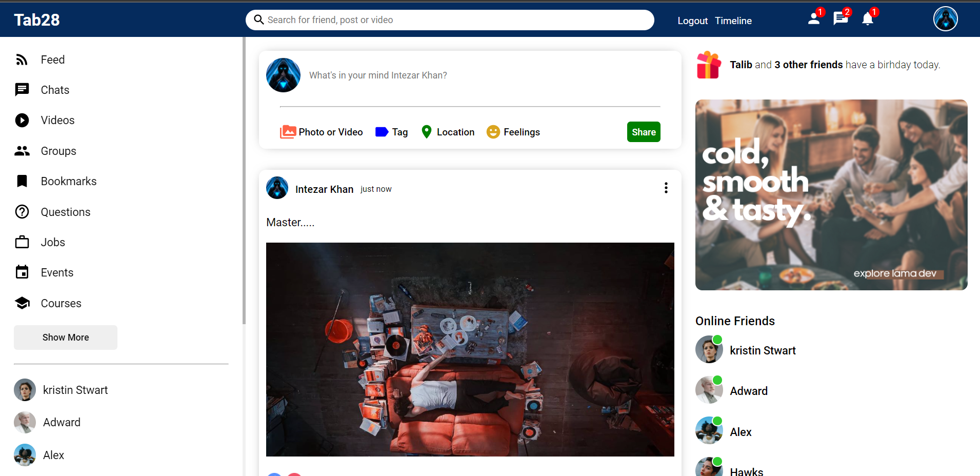Open the Feed section from sidebar
This screenshot has width=980, height=476.
[52, 60]
